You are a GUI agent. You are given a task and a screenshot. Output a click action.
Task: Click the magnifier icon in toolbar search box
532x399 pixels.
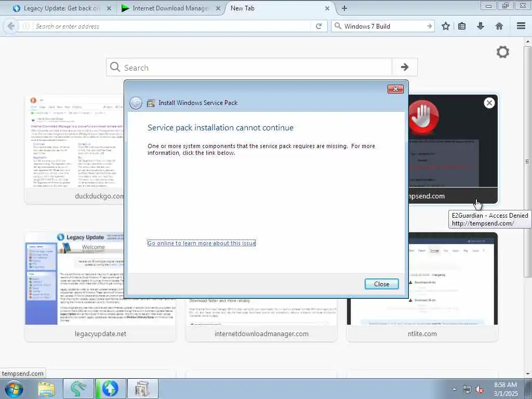(x=338, y=26)
